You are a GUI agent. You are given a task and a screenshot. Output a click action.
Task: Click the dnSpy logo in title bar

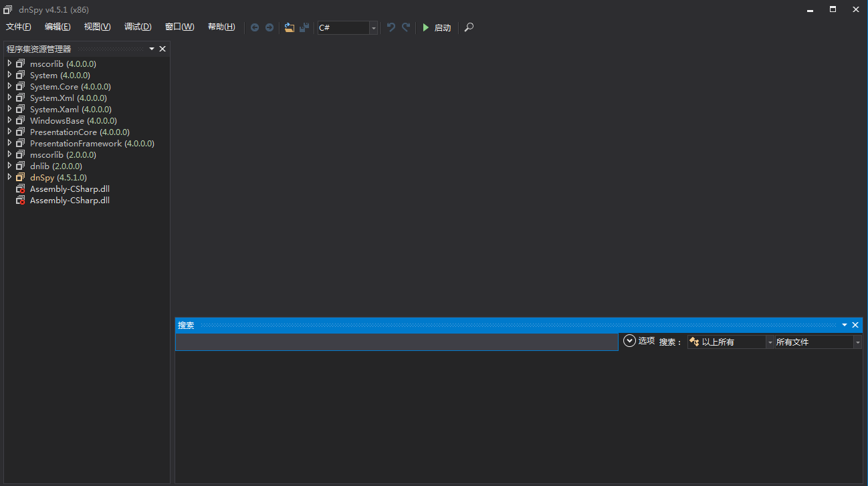pyautogui.click(x=7, y=9)
